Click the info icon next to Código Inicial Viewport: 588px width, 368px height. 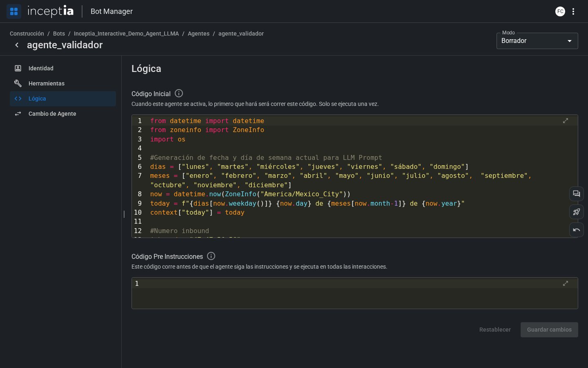tap(179, 93)
